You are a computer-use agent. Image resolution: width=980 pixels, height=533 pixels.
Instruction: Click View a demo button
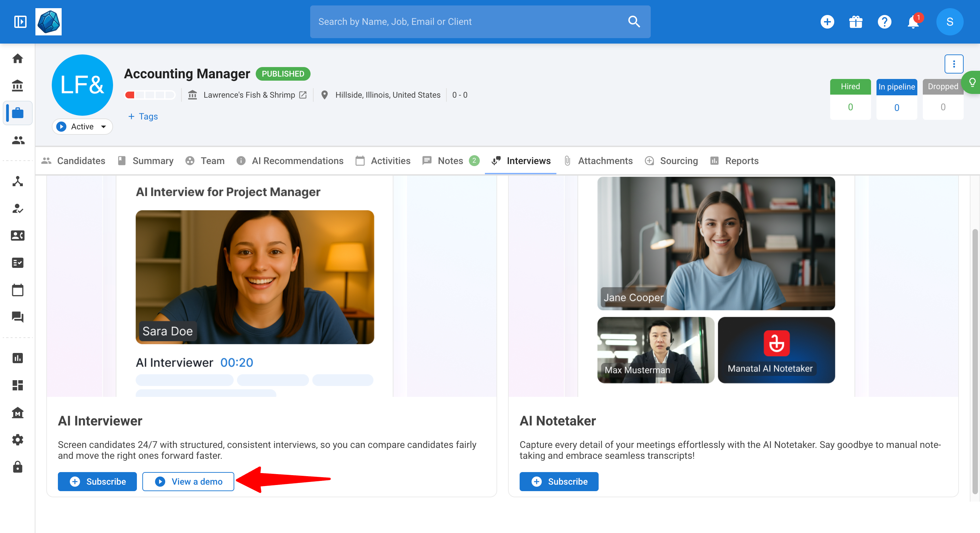(x=188, y=481)
